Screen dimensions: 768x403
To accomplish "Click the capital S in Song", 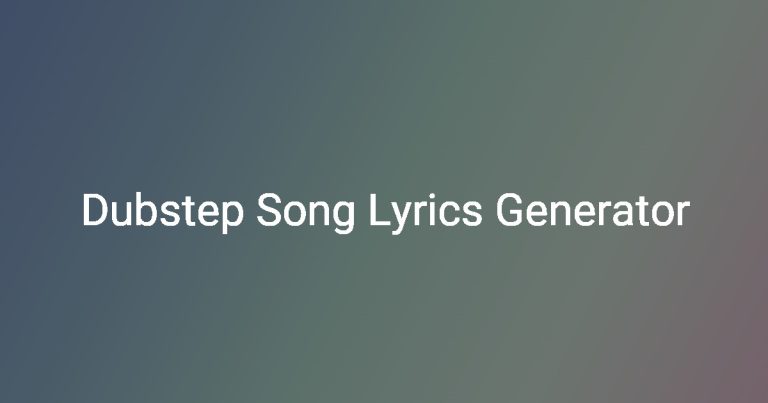I will pyautogui.click(x=270, y=210).
